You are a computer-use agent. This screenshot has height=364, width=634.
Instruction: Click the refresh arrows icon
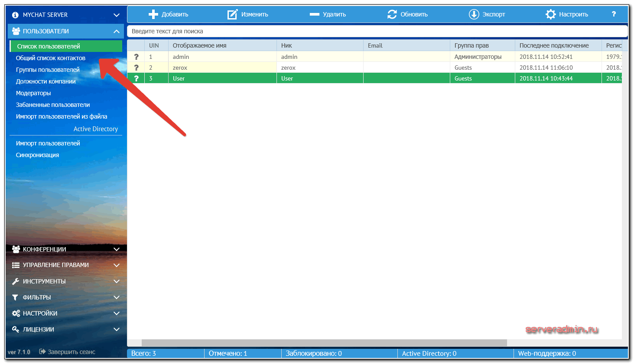392,14
